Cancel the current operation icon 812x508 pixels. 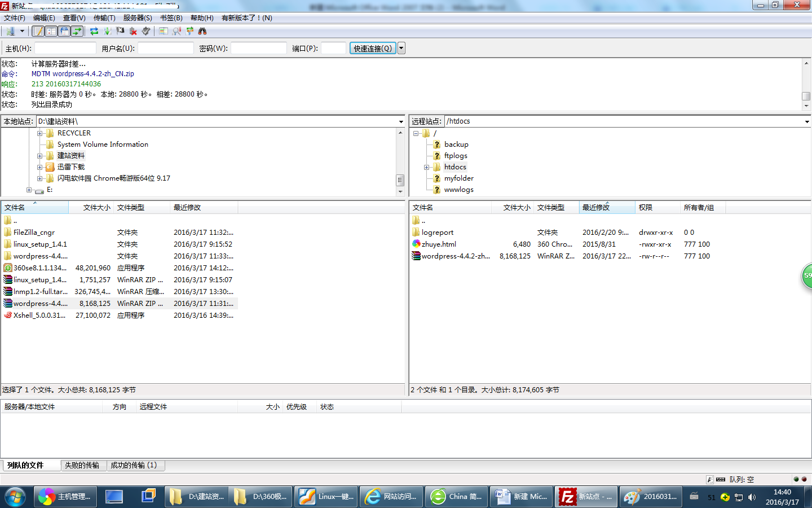click(120, 31)
